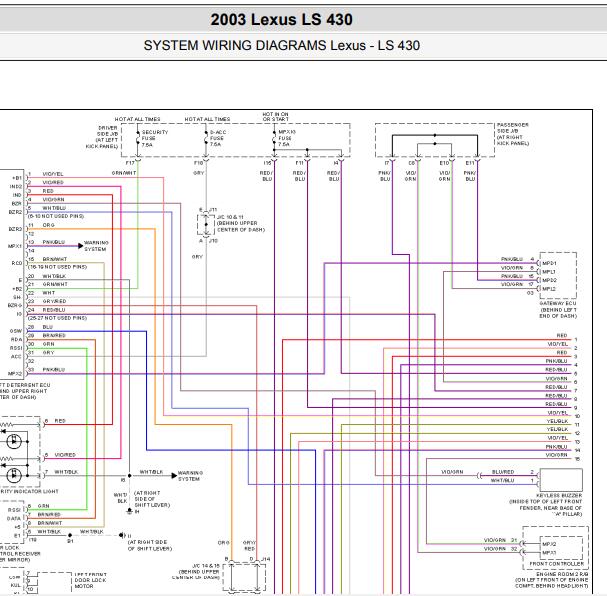The image size is (607, 596).
Task: Select the MPD2 terminal on Gateway ECU
Action: [x=549, y=280]
